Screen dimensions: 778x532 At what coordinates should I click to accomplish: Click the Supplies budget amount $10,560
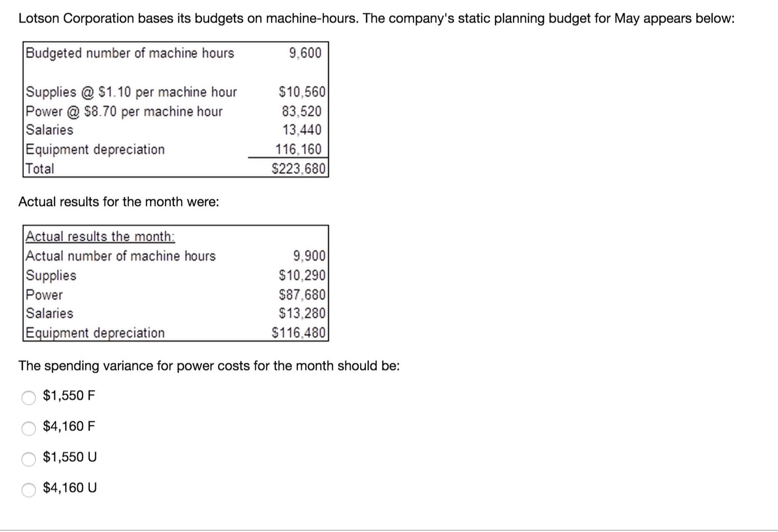[301, 92]
